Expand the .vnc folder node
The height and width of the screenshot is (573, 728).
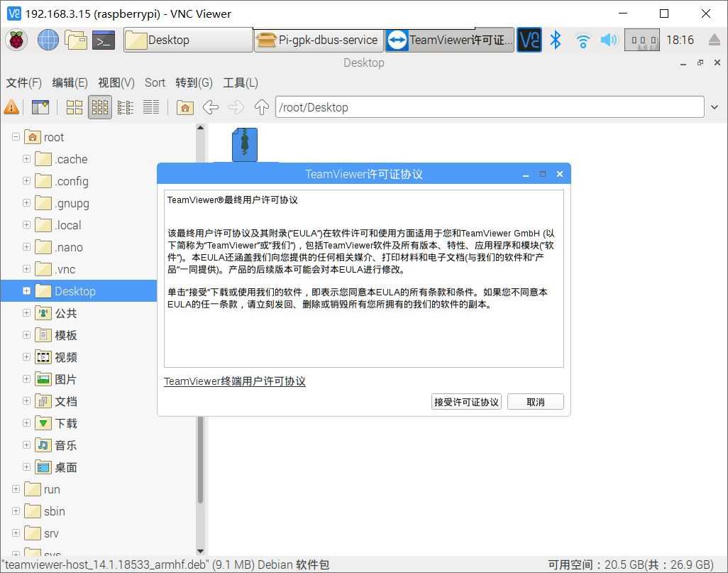(x=26, y=269)
